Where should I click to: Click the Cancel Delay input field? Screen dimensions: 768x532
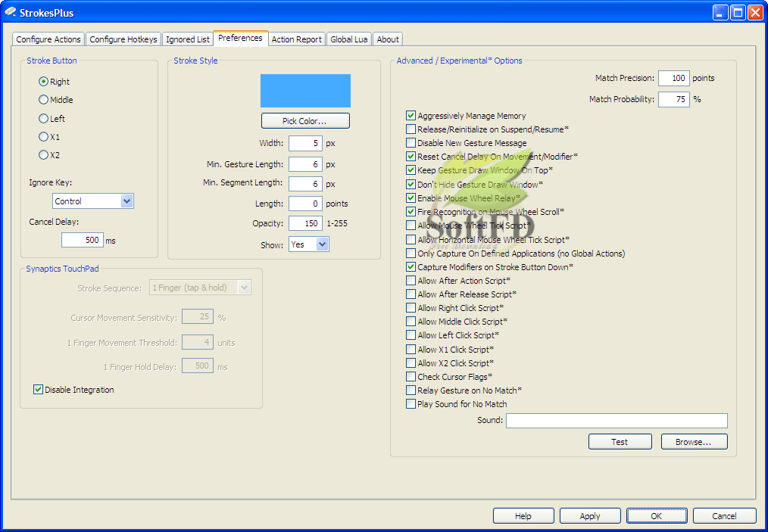tap(83, 240)
